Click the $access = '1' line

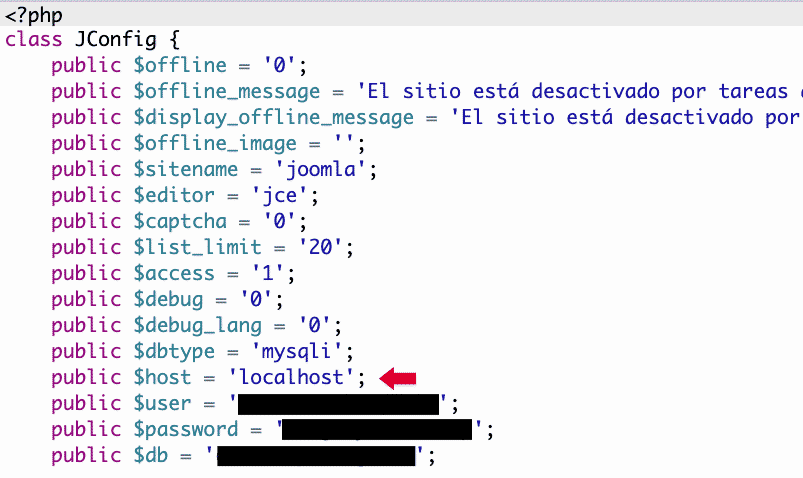pos(173,274)
